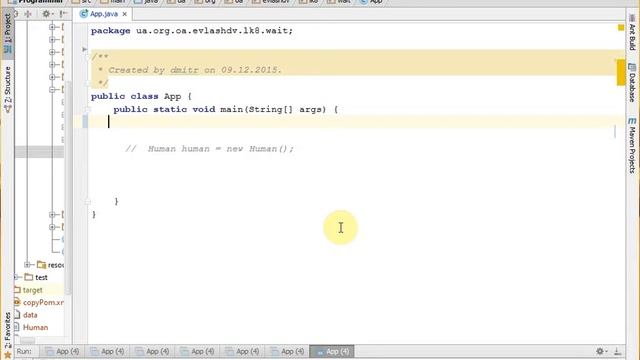Click the large yellow error stripe marker

pos(621,72)
